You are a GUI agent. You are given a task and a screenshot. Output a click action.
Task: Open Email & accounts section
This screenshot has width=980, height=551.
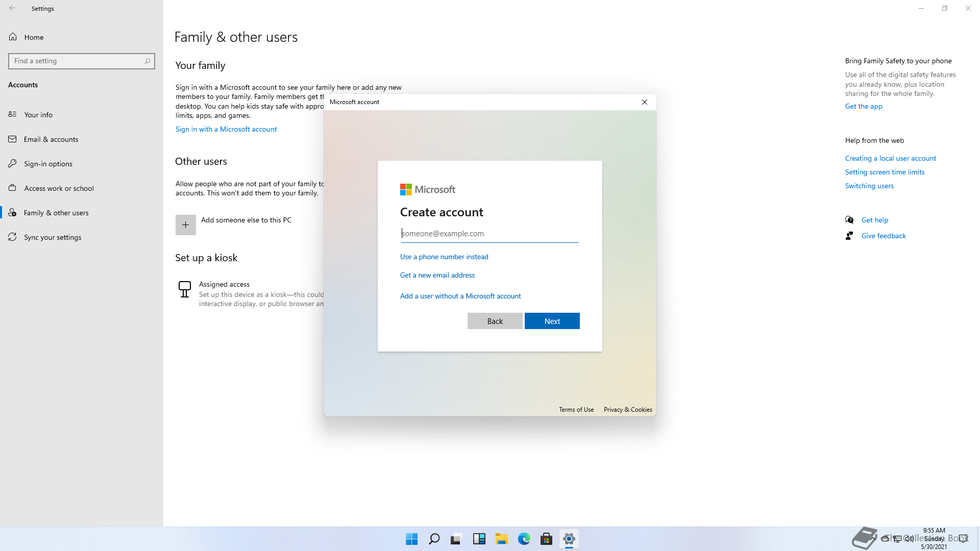pos(82,139)
